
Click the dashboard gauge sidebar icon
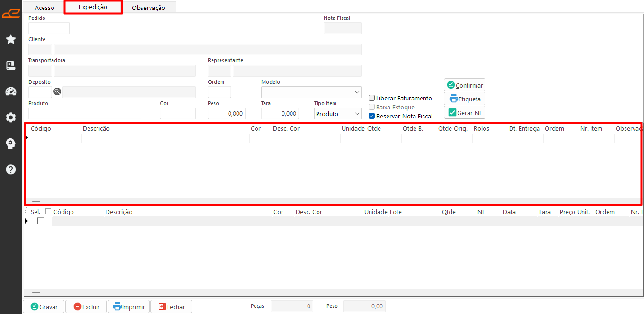10,91
